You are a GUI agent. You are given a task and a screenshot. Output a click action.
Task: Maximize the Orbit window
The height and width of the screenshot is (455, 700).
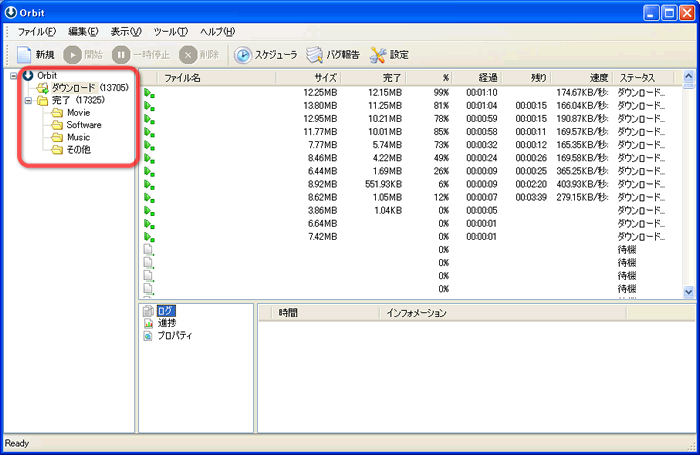pos(669,13)
